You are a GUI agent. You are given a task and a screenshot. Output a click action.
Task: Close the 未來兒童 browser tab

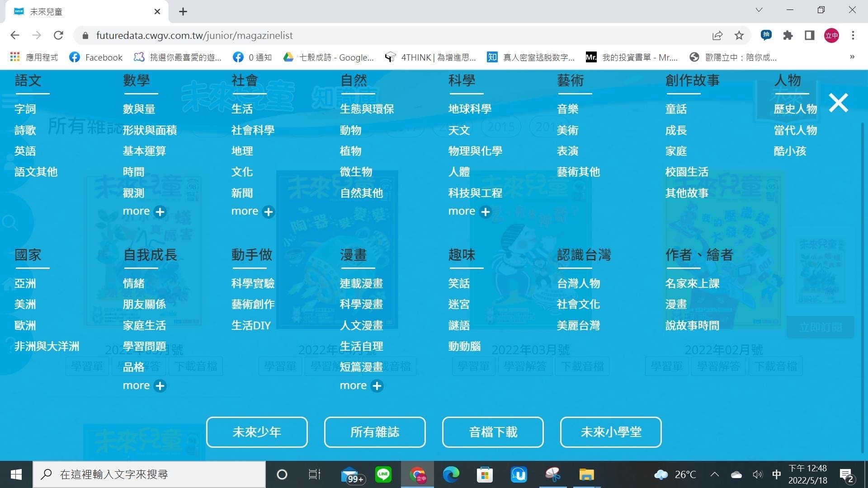[x=157, y=12]
